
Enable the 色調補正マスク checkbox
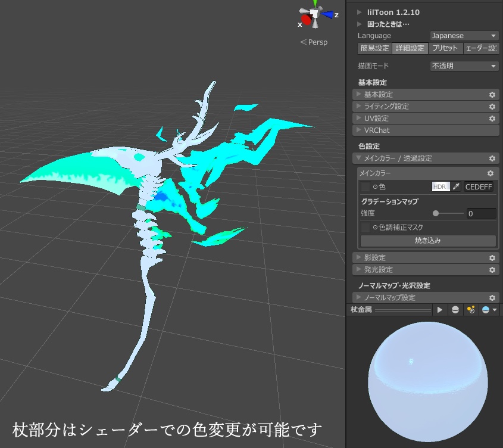pyautogui.click(x=365, y=227)
